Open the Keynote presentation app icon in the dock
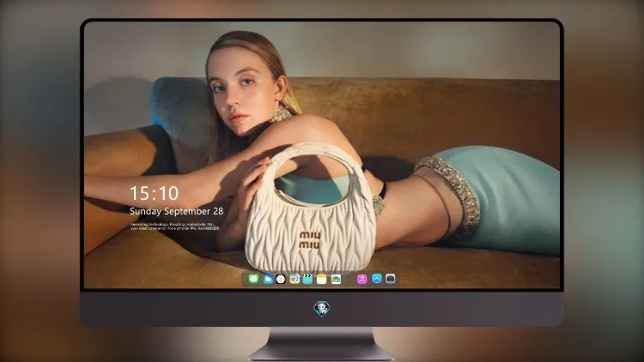Image resolution: width=644 pixels, height=362 pixels. (294, 279)
